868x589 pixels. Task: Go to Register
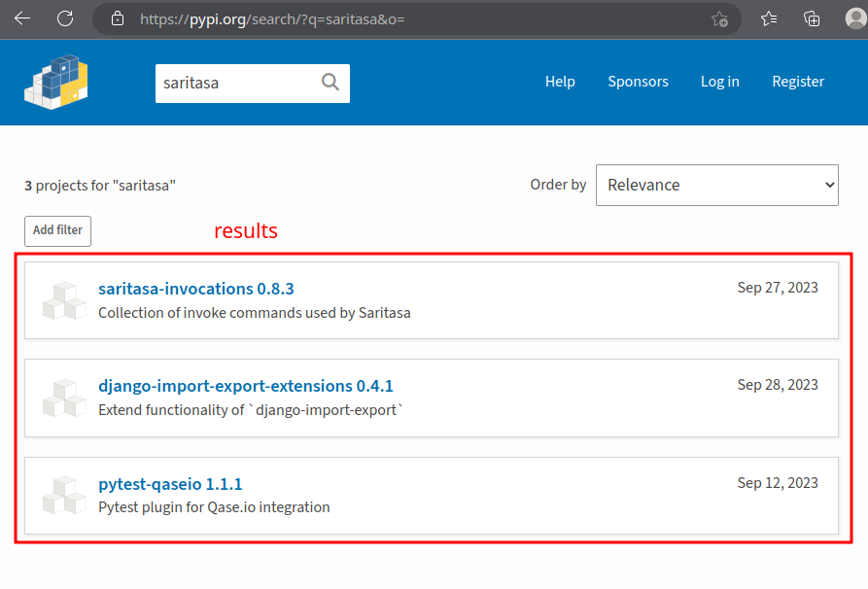(798, 82)
